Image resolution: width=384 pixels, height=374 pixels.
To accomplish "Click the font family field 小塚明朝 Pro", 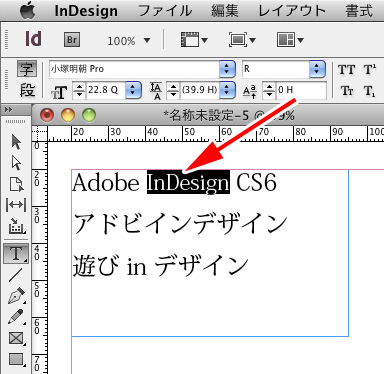I will [134, 69].
